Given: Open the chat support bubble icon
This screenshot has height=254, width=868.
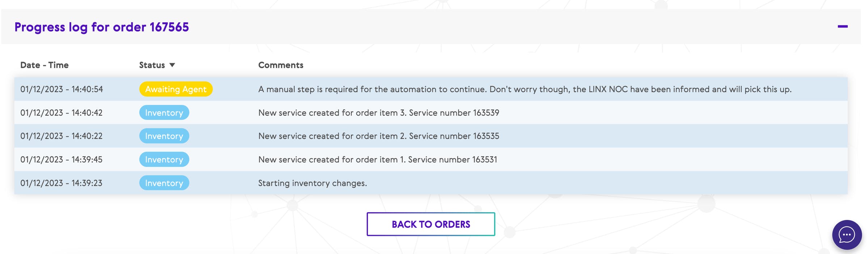Looking at the screenshot, I should tap(847, 235).
